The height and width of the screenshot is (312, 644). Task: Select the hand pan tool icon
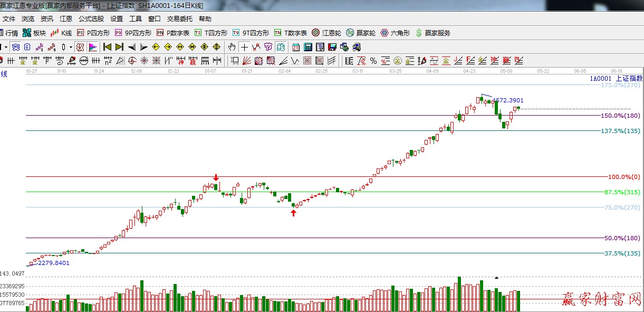(232, 47)
